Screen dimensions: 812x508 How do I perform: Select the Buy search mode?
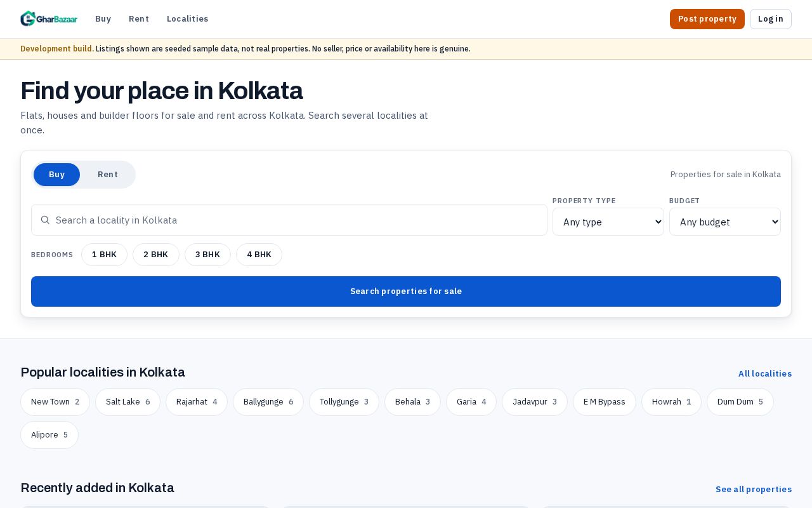coord(57,175)
